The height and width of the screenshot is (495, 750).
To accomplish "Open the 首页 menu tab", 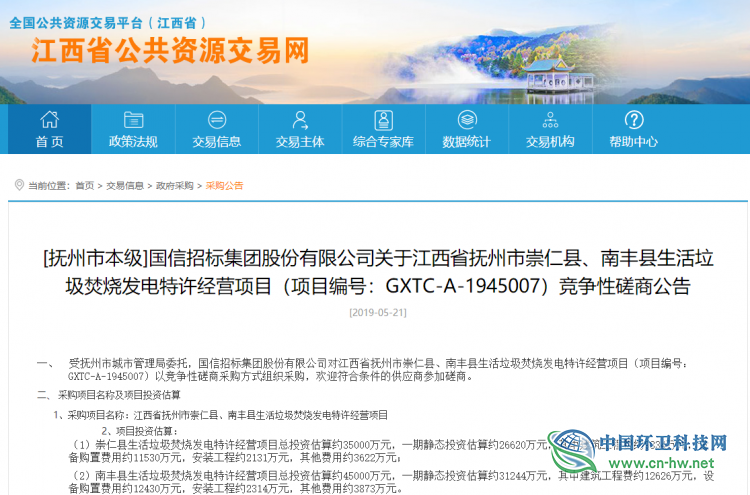I will (49, 129).
